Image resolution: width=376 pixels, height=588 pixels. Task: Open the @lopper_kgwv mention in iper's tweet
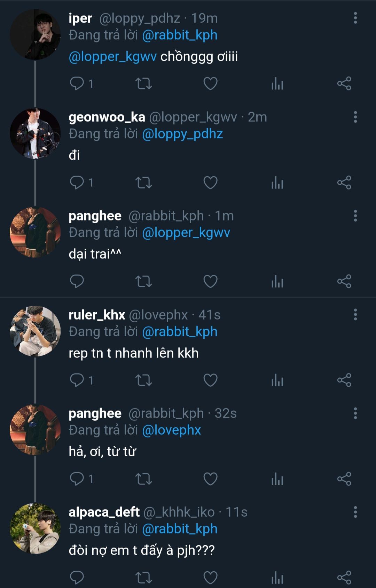click(x=112, y=57)
